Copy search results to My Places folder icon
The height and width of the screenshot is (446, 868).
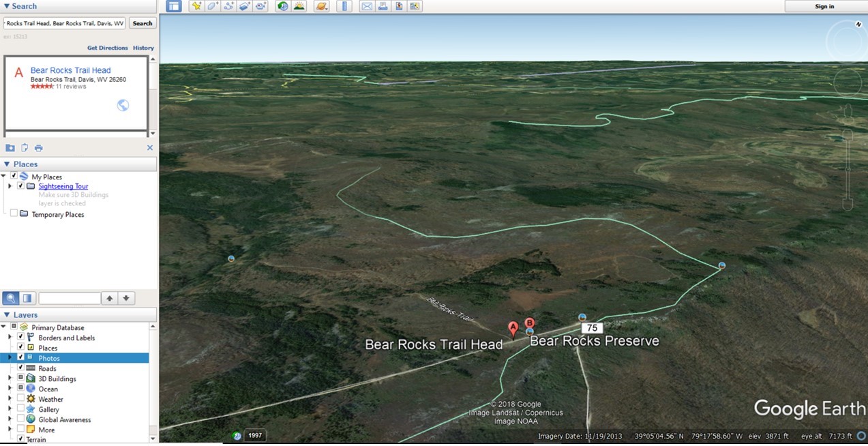click(x=10, y=148)
